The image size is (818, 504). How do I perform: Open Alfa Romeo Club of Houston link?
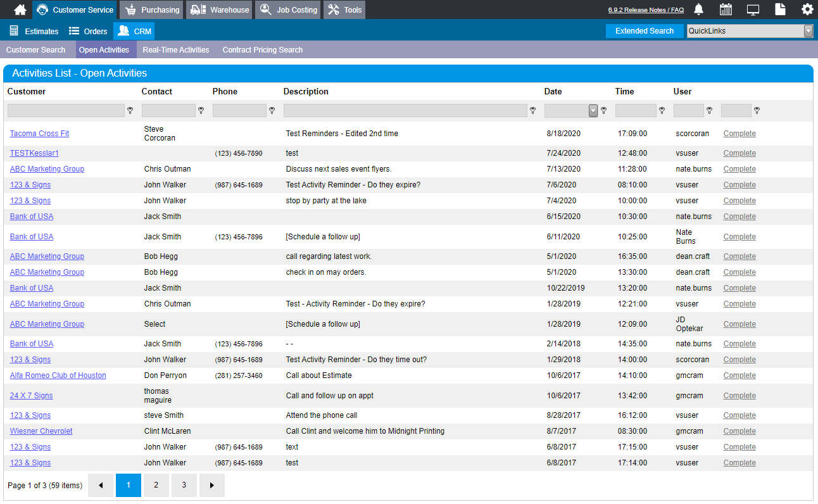coord(58,375)
